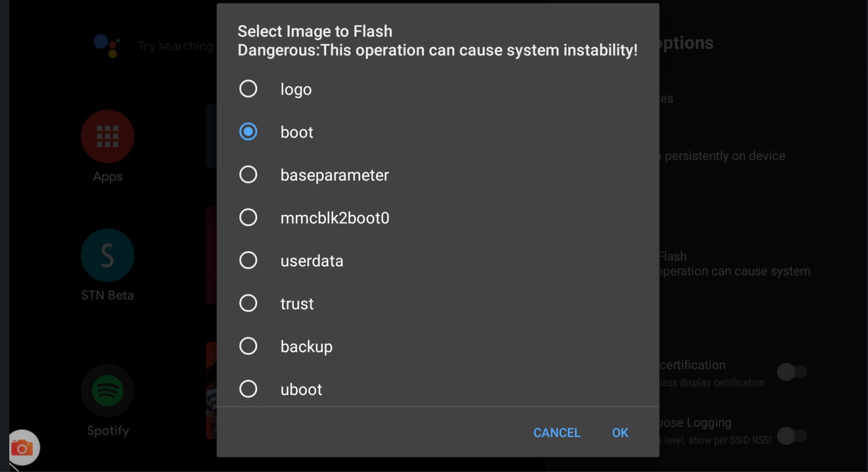Click the Spotify label text
Viewport: 868px width, 472px height.
coord(107,431)
